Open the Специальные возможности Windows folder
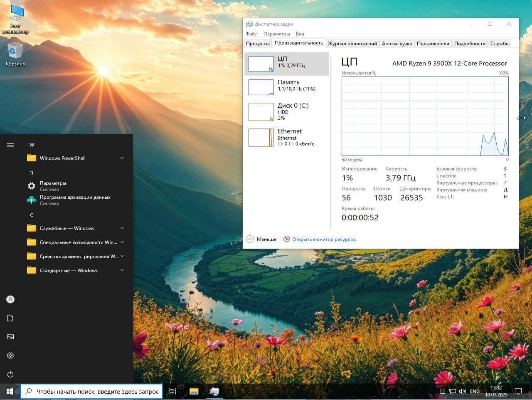The height and width of the screenshot is (400, 532). (x=76, y=242)
